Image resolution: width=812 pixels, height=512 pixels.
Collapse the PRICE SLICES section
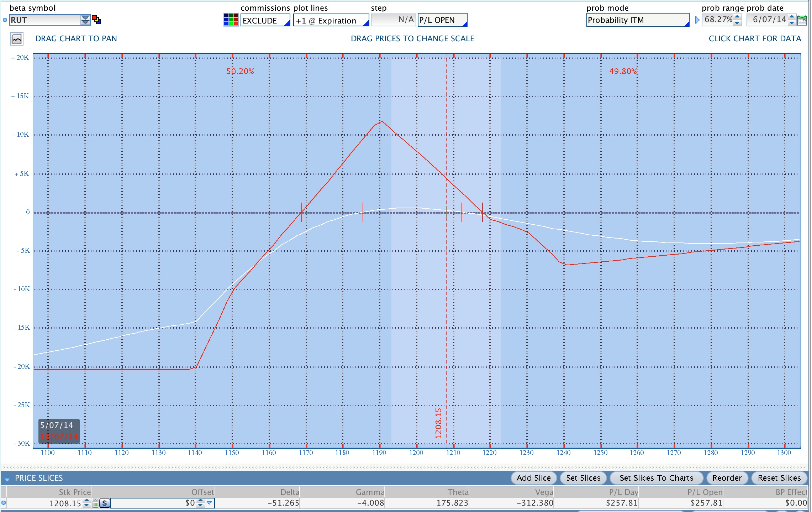(7, 479)
